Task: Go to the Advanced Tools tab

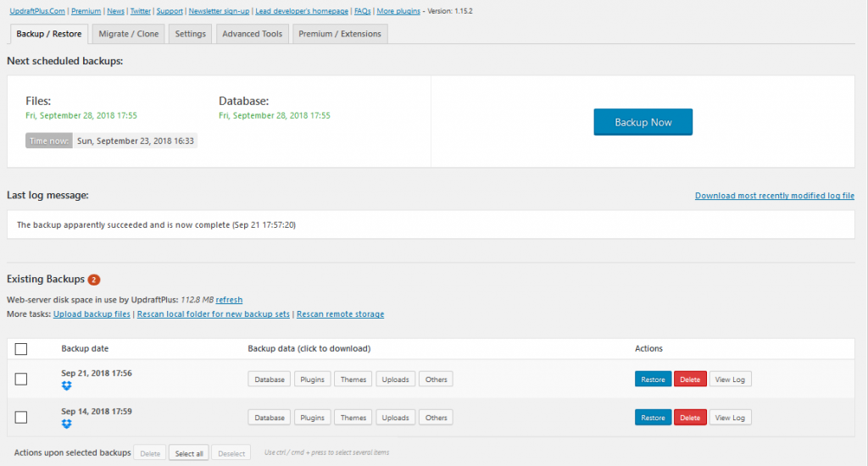Action: click(x=253, y=34)
